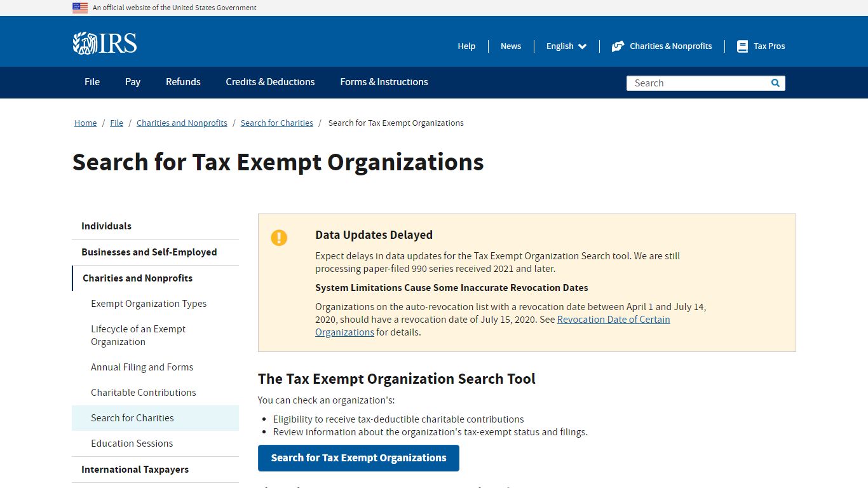Go to Charities and Nonprofits breadcrumb
The height and width of the screenshot is (488, 868).
pos(182,123)
